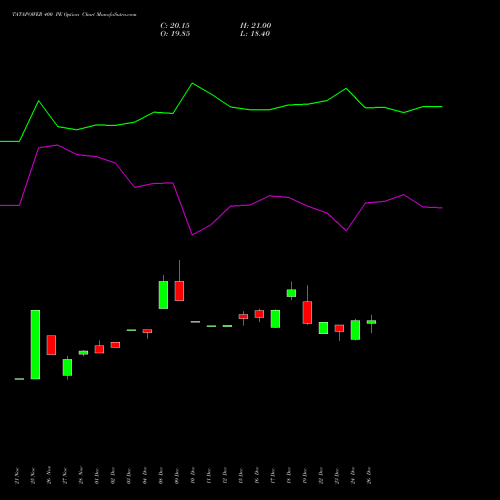Click the 04 Dec date label

(145, 475)
